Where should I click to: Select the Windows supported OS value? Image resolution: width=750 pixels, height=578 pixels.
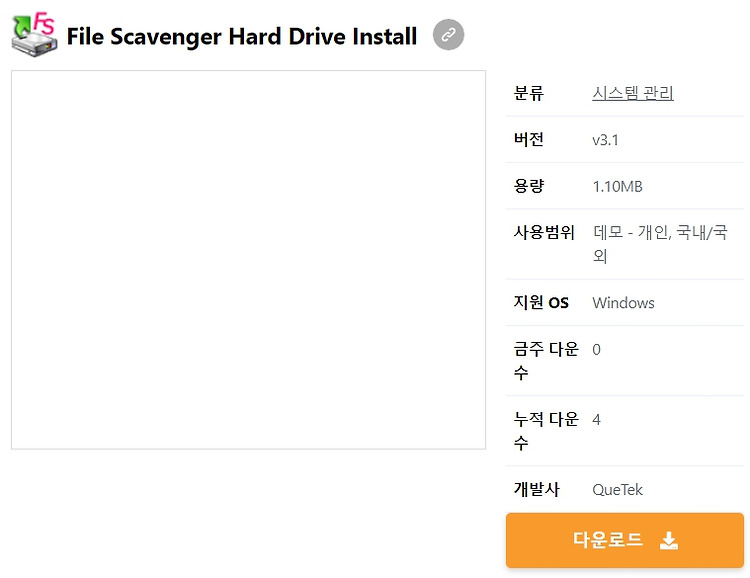pos(623,303)
